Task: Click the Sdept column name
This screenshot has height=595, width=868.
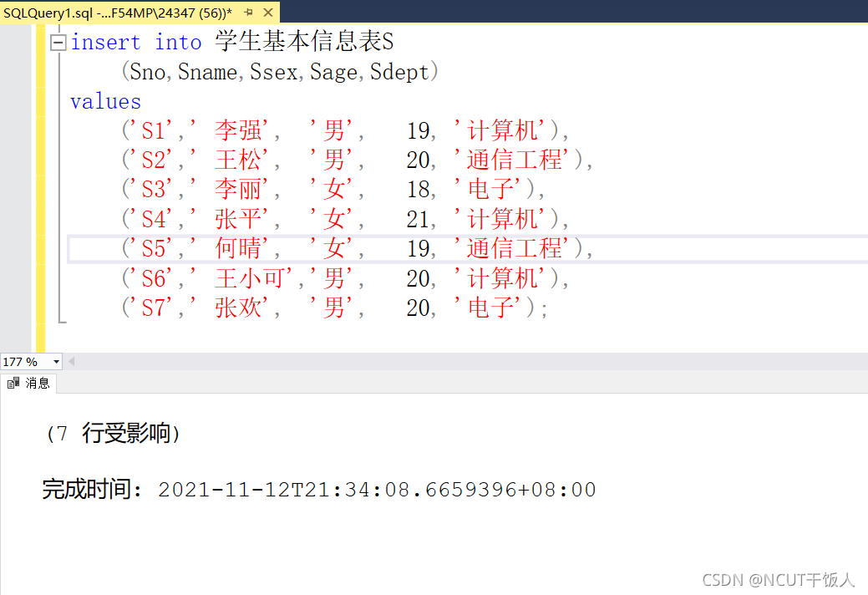Action: point(399,72)
